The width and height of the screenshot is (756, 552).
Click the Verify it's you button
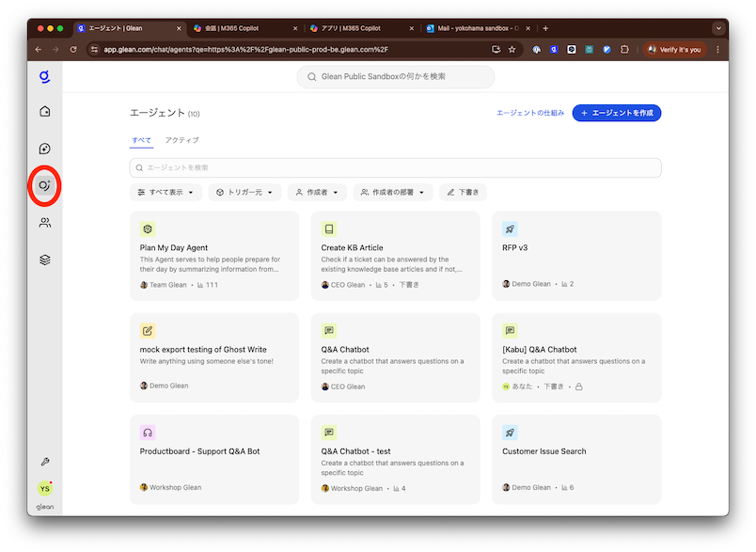(x=674, y=49)
